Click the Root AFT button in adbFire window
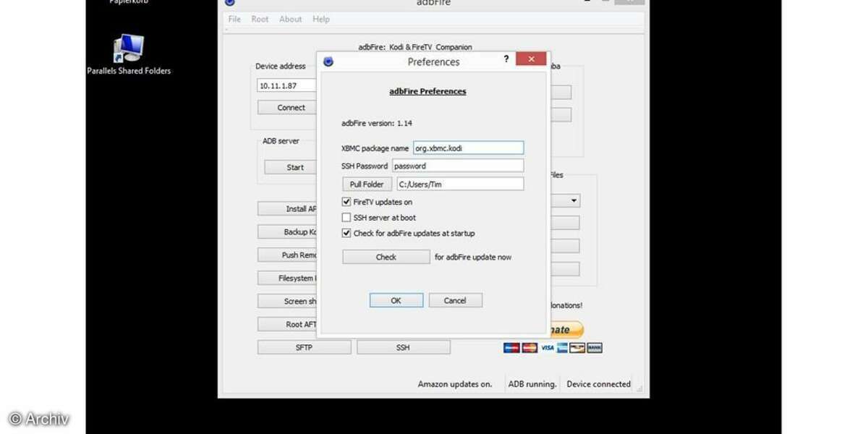Image resolution: width=868 pixels, height=434 pixels. tap(287, 324)
